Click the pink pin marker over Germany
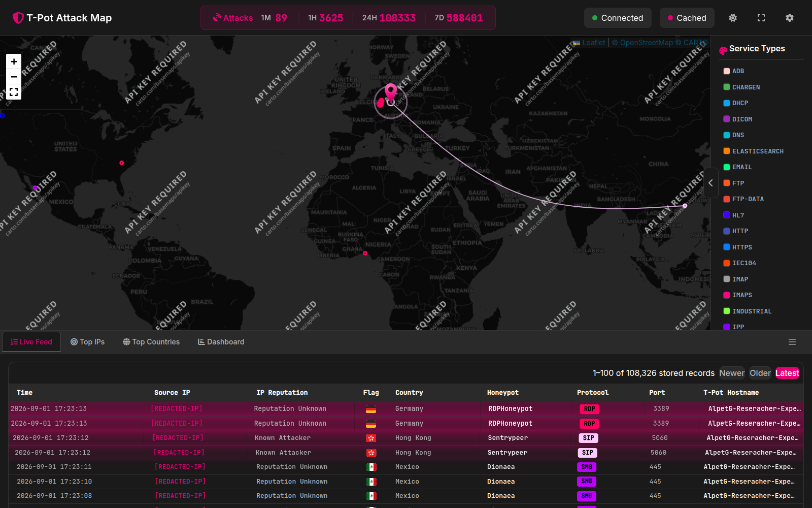This screenshot has height=508, width=812. (390, 93)
